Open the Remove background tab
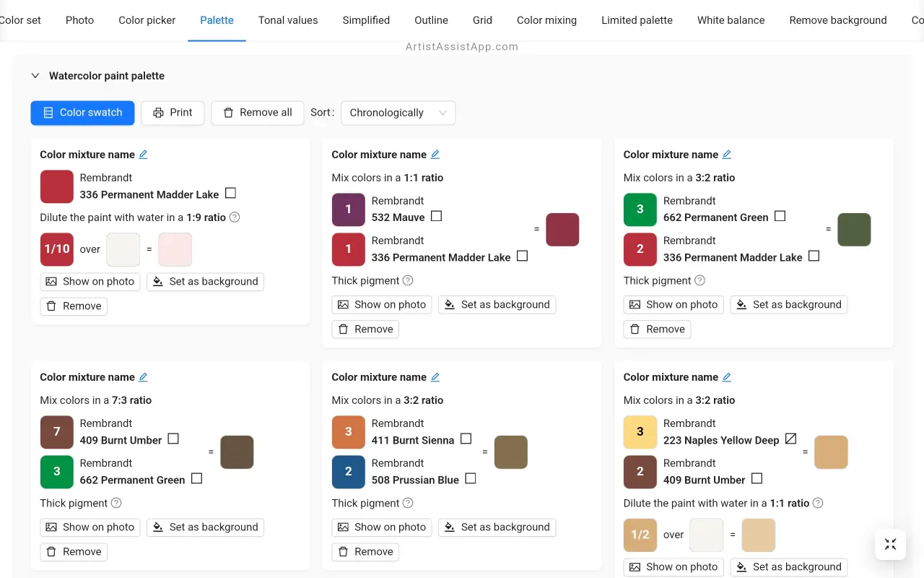 pos(838,20)
